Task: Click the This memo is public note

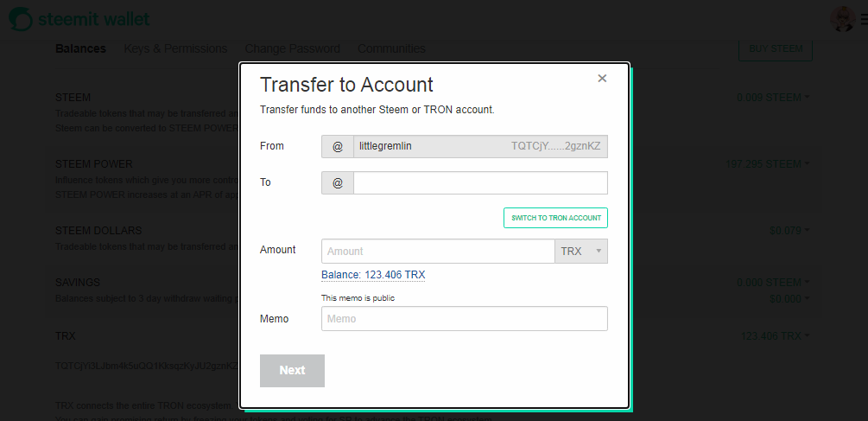Action: [358, 298]
